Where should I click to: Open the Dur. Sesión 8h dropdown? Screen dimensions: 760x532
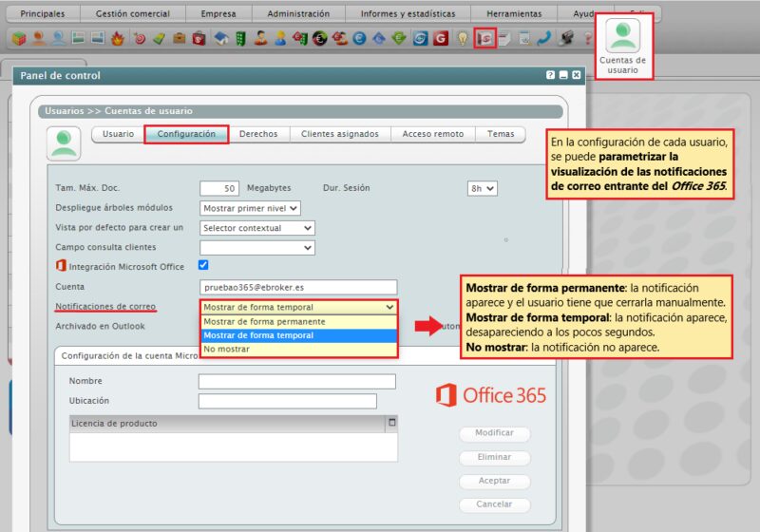tap(482, 188)
